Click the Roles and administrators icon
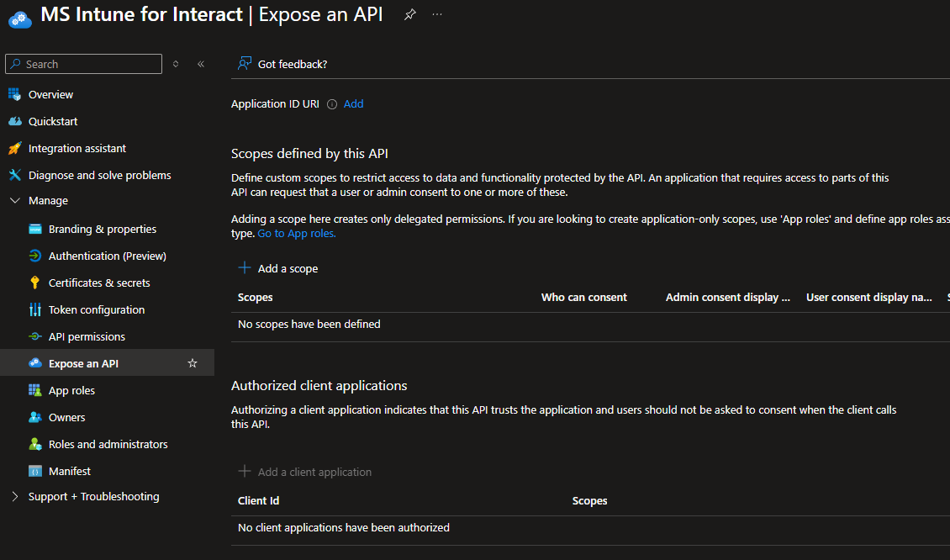The image size is (950, 560). (35, 444)
